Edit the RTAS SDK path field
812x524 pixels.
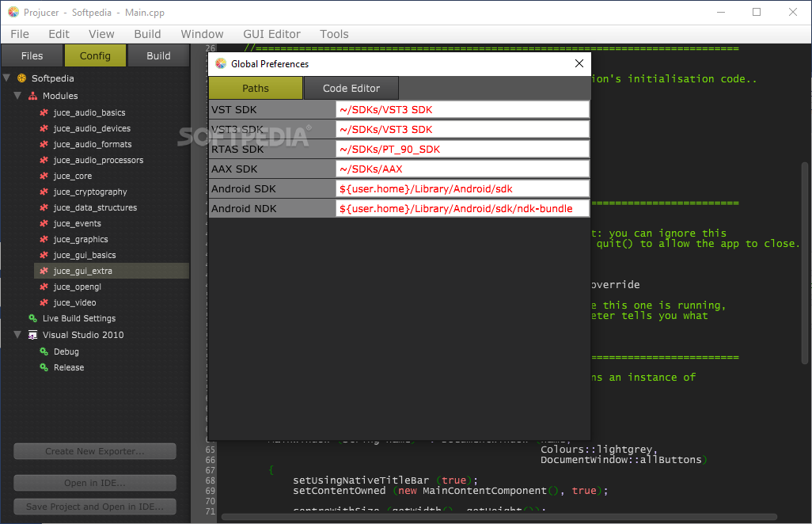(462, 149)
